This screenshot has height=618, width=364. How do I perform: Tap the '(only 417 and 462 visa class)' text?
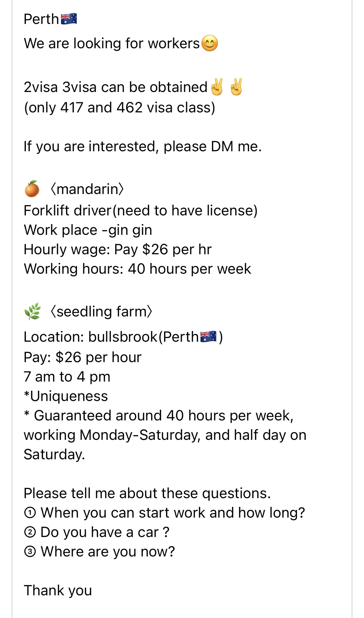pyautogui.click(x=120, y=108)
